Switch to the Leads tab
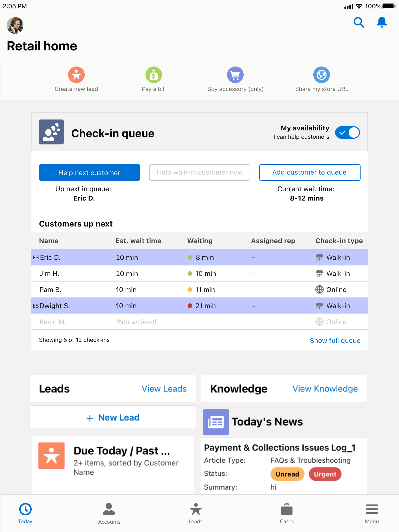399x532 pixels. click(196, 514)
